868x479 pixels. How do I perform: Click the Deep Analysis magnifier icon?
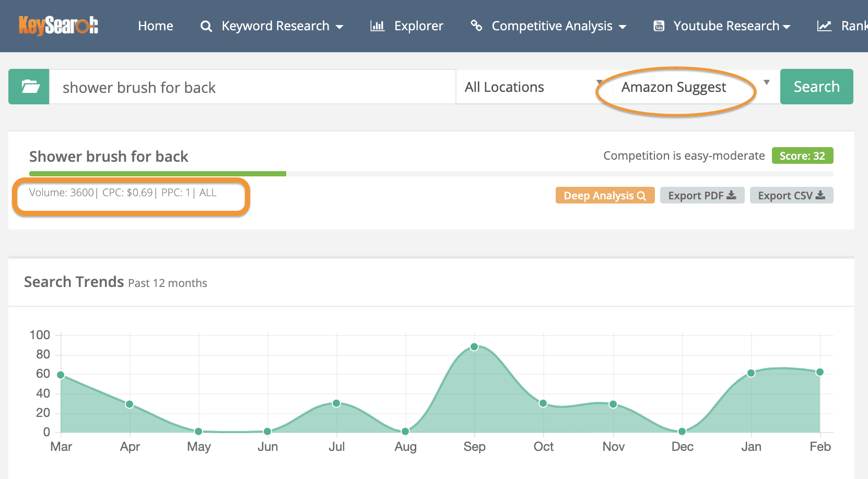coord(642,195)
